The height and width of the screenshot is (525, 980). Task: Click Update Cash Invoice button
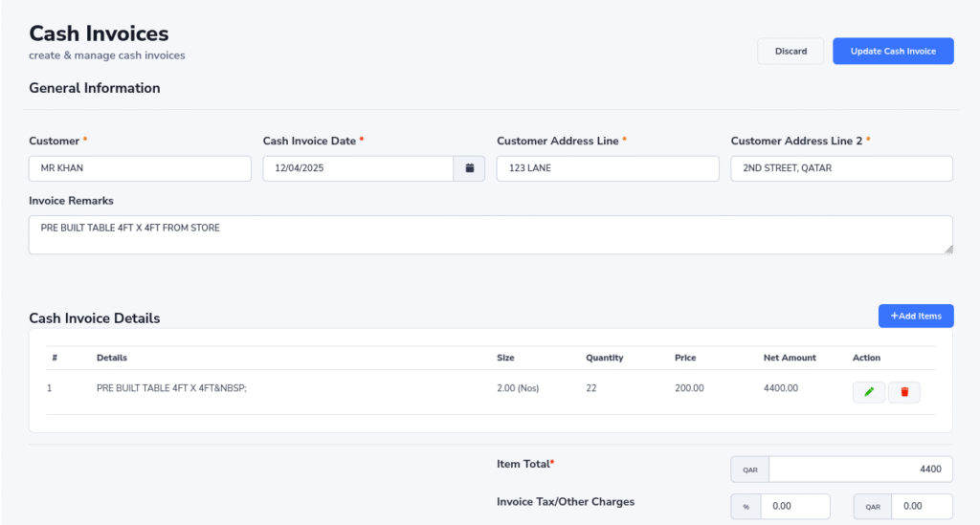pyautogui.click(x=892, y=51)
